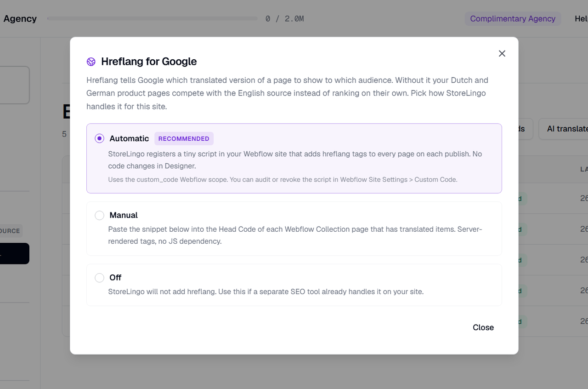Screen dimensions: 588x389
Task: Click the Automatic option description text
Action: click(x=295, y=160)
